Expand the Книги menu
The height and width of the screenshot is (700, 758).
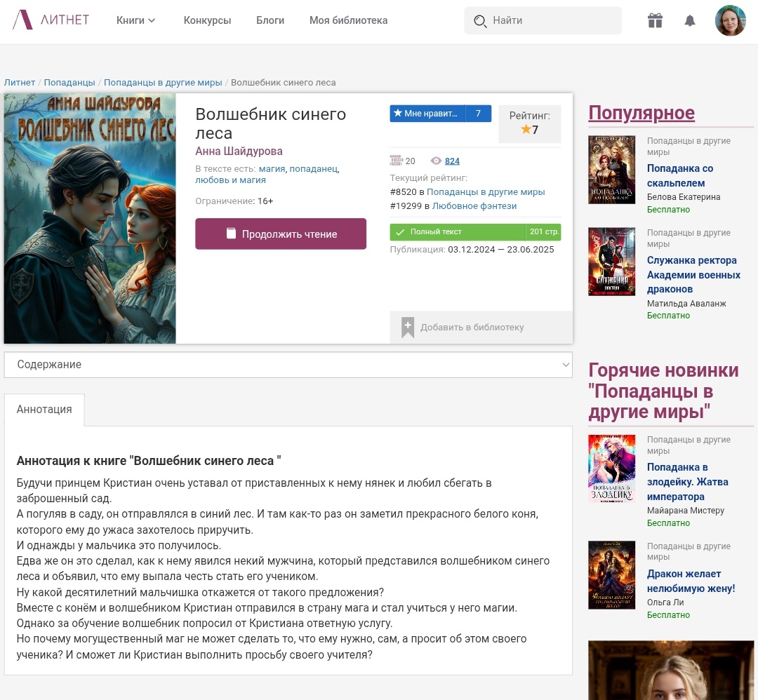(135, 20)
